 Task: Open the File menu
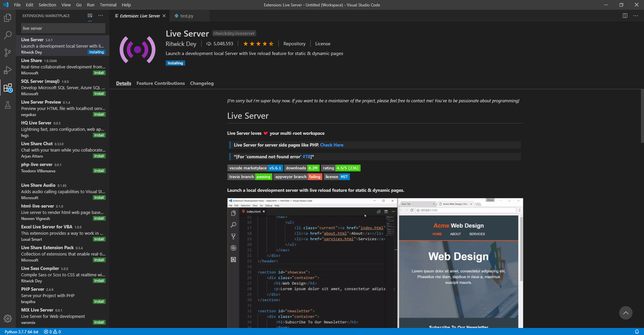point(17,5)
